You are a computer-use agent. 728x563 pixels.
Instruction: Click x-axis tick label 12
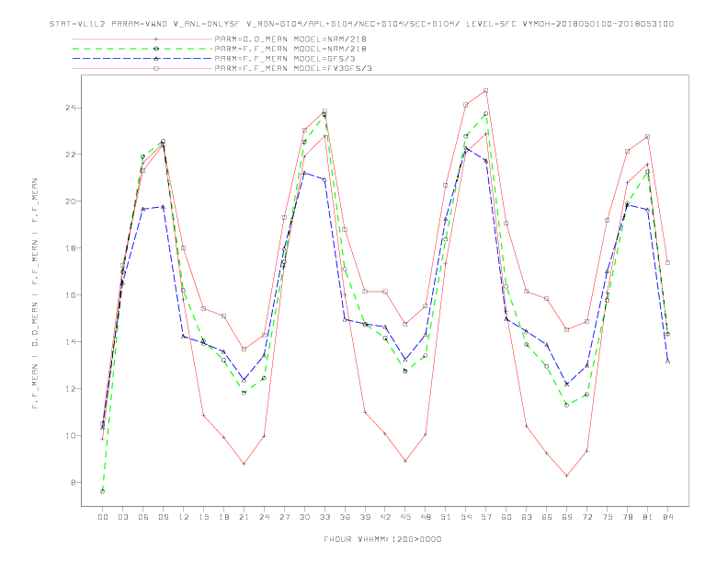click(184, 517)
